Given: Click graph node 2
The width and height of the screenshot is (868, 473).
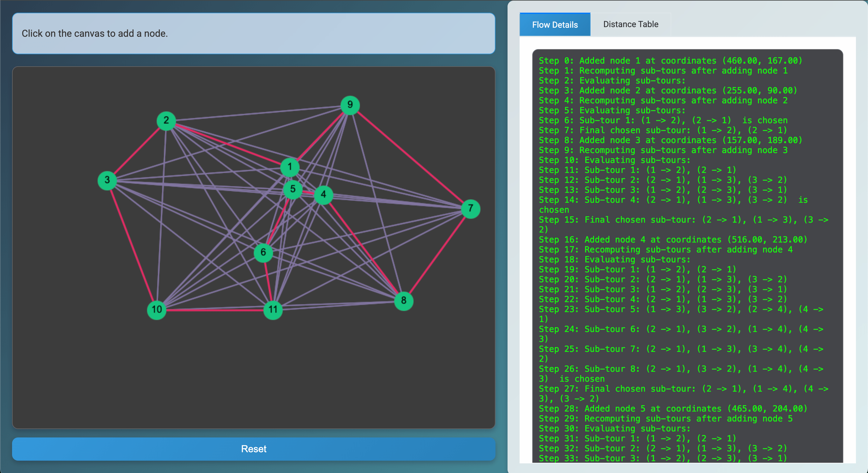Looking at the screenshot, I should coord(166,121).
